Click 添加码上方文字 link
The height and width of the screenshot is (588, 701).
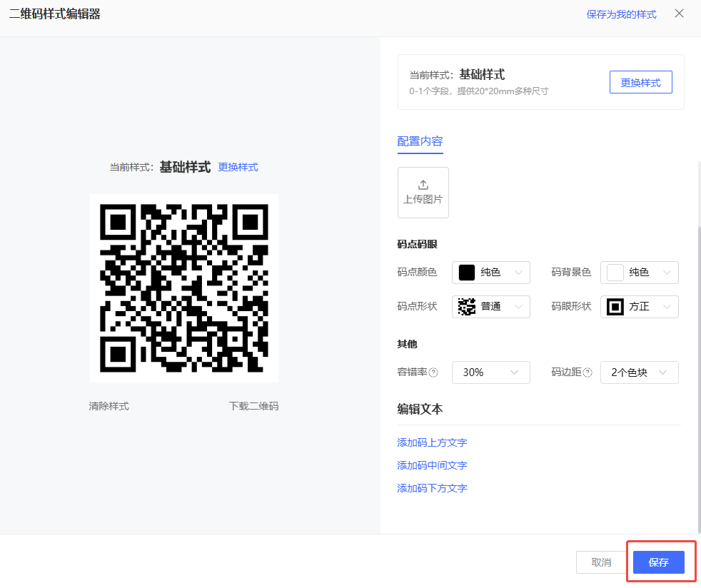(432, 442)
